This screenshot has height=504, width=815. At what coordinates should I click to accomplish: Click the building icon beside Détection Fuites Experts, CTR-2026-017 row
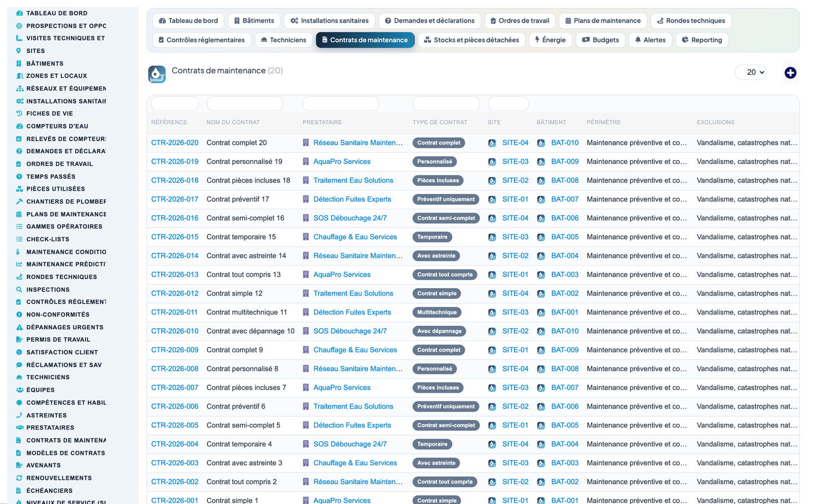pos(306,200)
